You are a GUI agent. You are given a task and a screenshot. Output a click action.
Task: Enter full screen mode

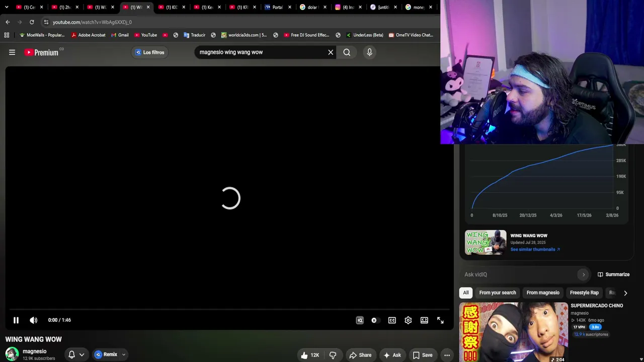(x=440, y=320)
